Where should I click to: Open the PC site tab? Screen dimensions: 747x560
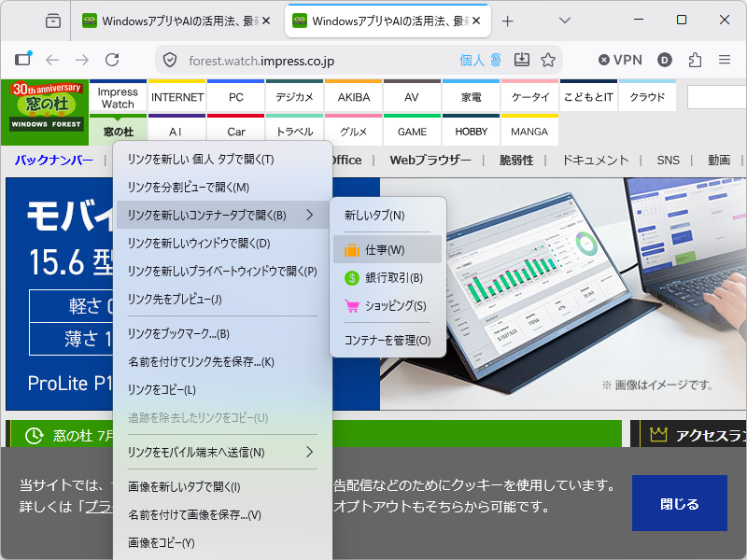[236, 97]
